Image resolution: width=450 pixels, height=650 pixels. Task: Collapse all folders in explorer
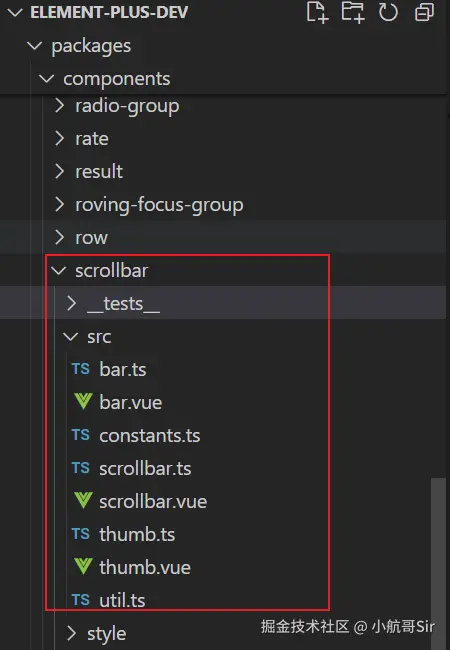click(424, 12)
